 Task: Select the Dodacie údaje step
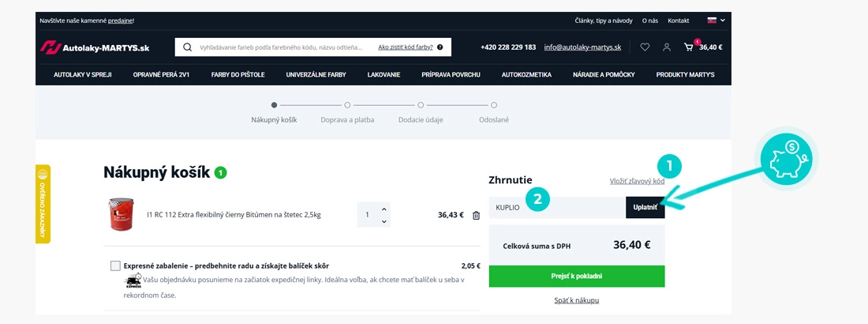click(x=421, y=113)
